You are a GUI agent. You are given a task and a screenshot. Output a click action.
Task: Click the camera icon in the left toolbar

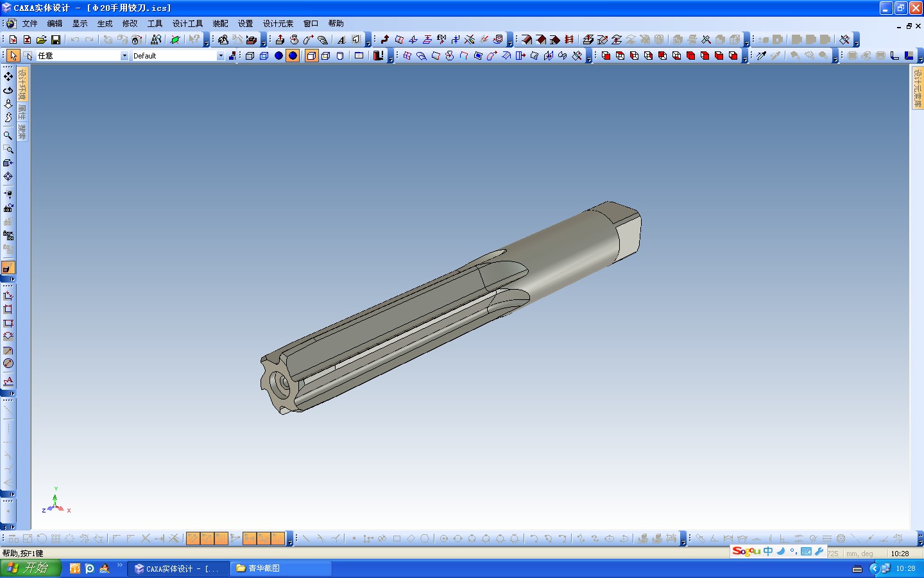[8, 208]
